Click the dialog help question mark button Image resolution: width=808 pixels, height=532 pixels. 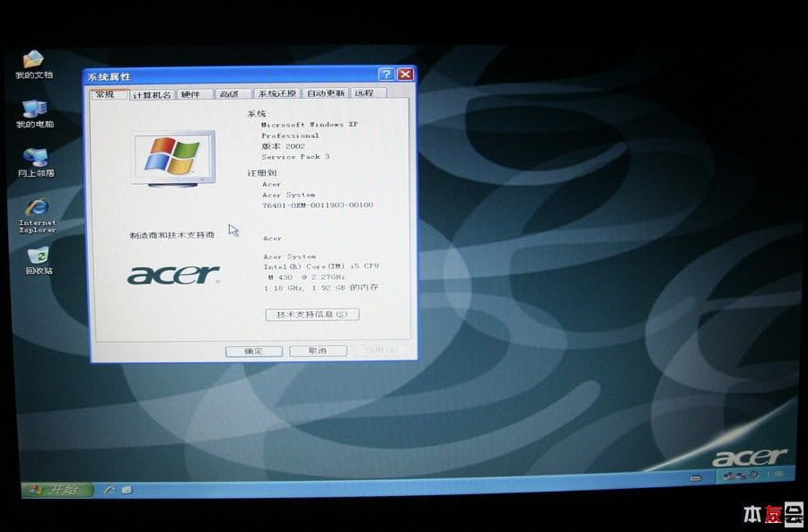point(386,74)
